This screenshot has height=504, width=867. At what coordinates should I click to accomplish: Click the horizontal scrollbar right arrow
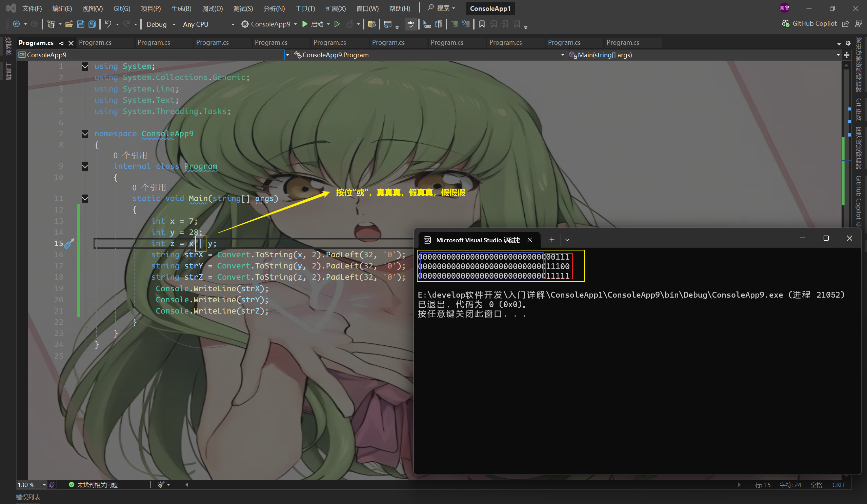point(739,485)
